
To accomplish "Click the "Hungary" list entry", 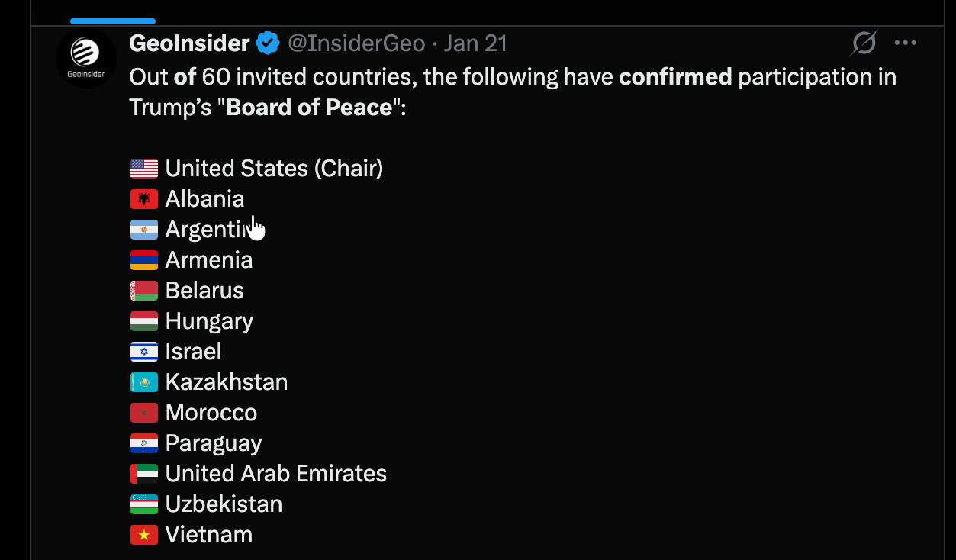I will tap(209, 321).
